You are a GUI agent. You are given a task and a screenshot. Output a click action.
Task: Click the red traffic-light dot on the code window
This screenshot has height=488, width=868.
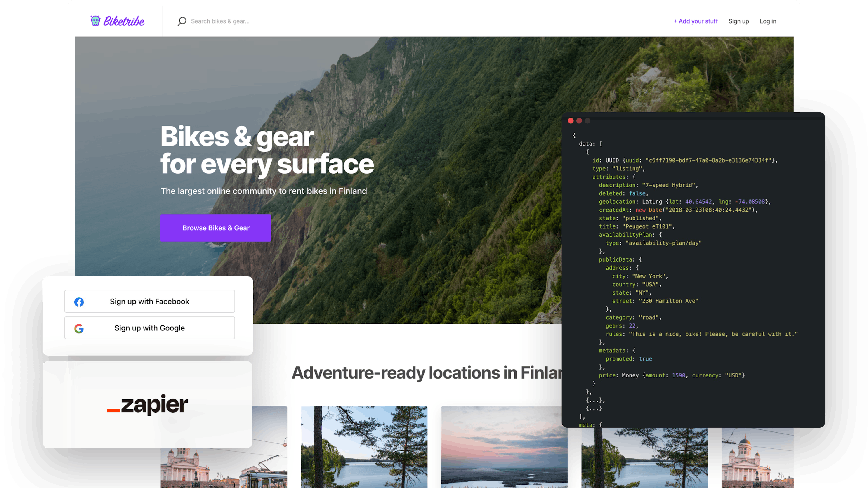(571, 121)
